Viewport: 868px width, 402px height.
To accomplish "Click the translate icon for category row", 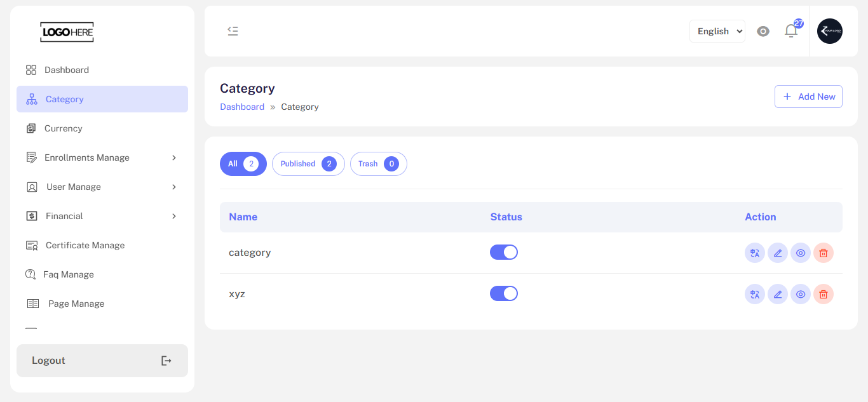I will [755, 253].
